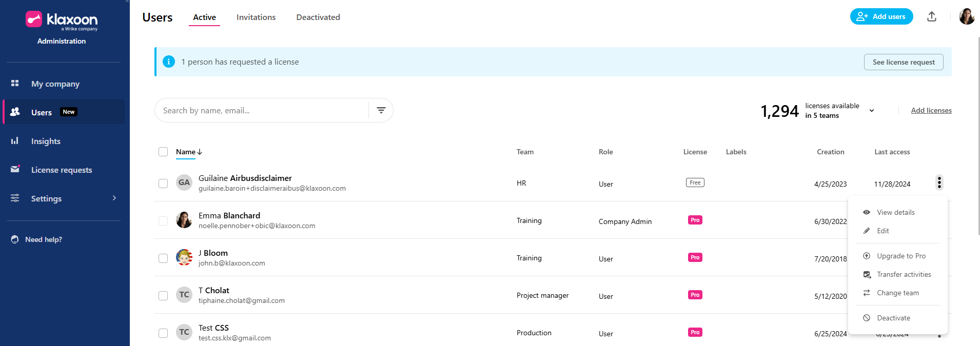The image size is (980, 346).
Task: Click the info icon in license banner
Action: 169,62
